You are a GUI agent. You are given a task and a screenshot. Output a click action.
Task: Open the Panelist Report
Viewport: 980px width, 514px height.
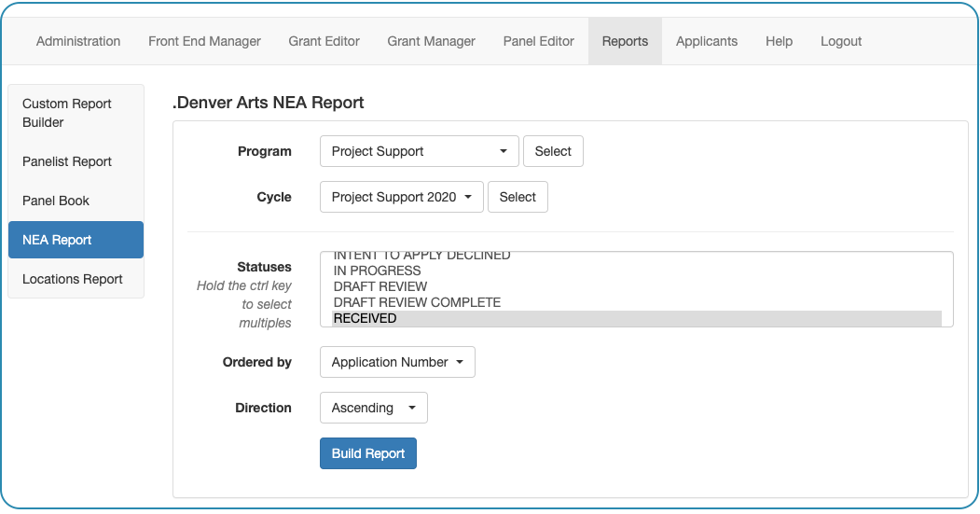76,161
